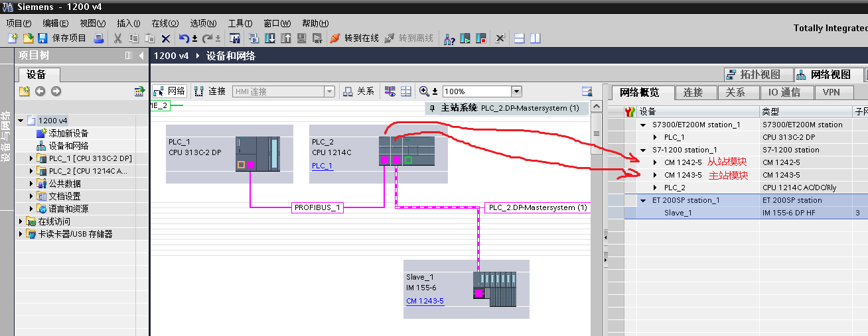Toggle Relations (关系) mode button

click(x=359, y=91)
